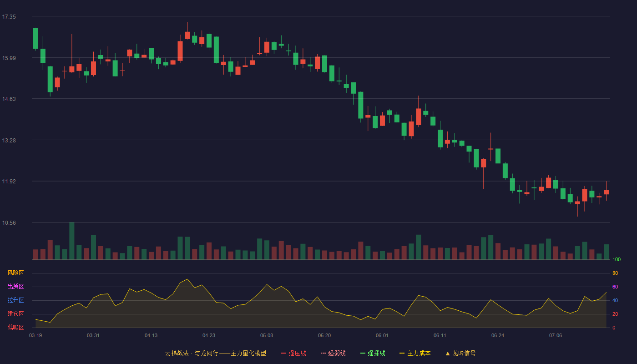The image size is (637, 364).
Task: Click the 05-08 date label
Action: [267, 335]
